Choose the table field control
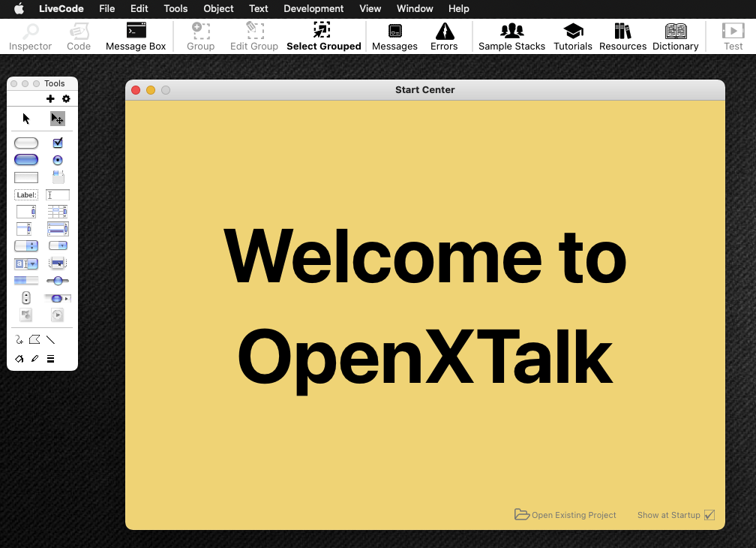Image resolution: width=756 pixels, height=548 pixels. click(x=57, y=212)
